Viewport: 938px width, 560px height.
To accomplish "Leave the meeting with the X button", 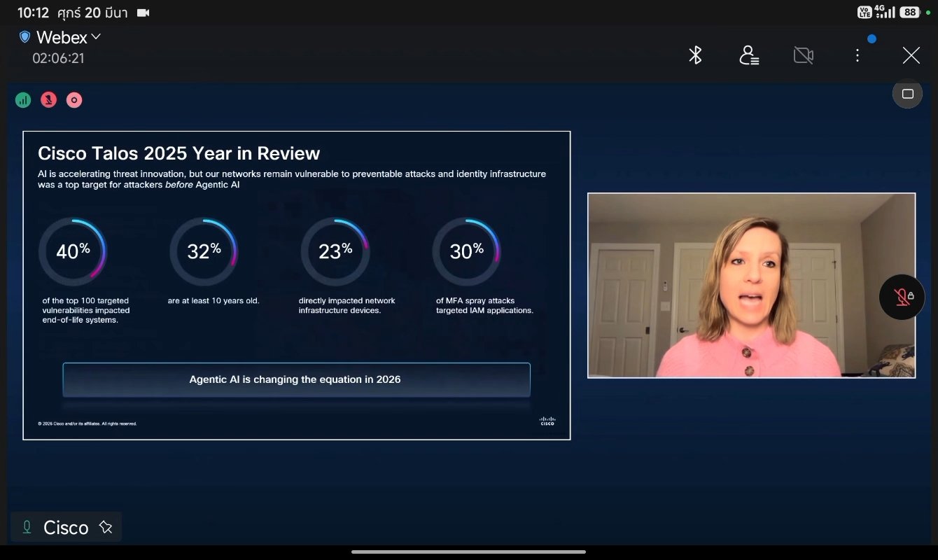I will 911,55.
